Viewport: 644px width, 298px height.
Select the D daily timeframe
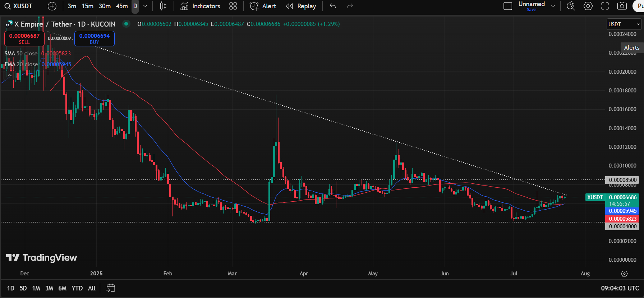coord(135,6)
